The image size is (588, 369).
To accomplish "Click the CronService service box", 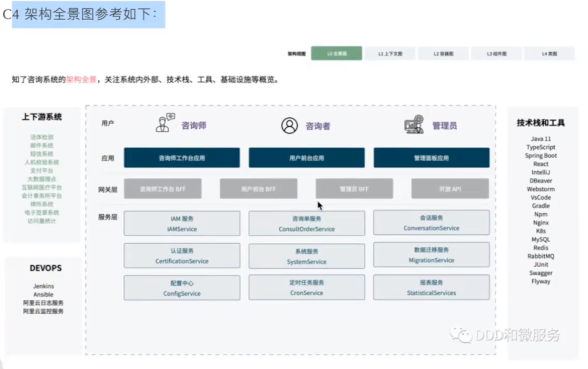I will pos(306,287).
